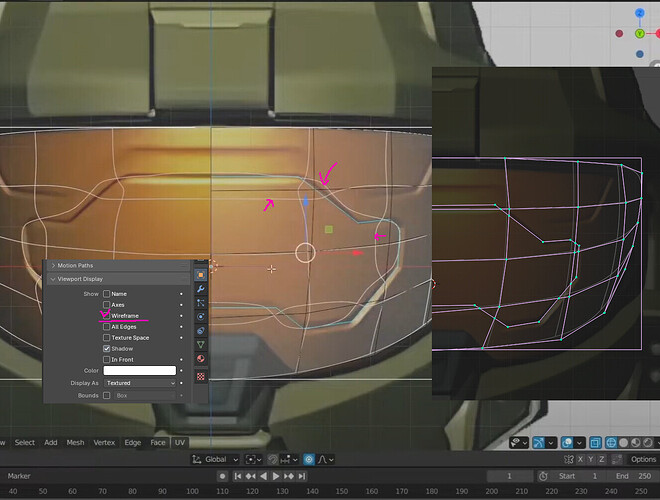Image resolution: width=660 pixels, height=500 pixels.
Task: Open the object visibility eye dropdown
Action: (x=519, y=442)
